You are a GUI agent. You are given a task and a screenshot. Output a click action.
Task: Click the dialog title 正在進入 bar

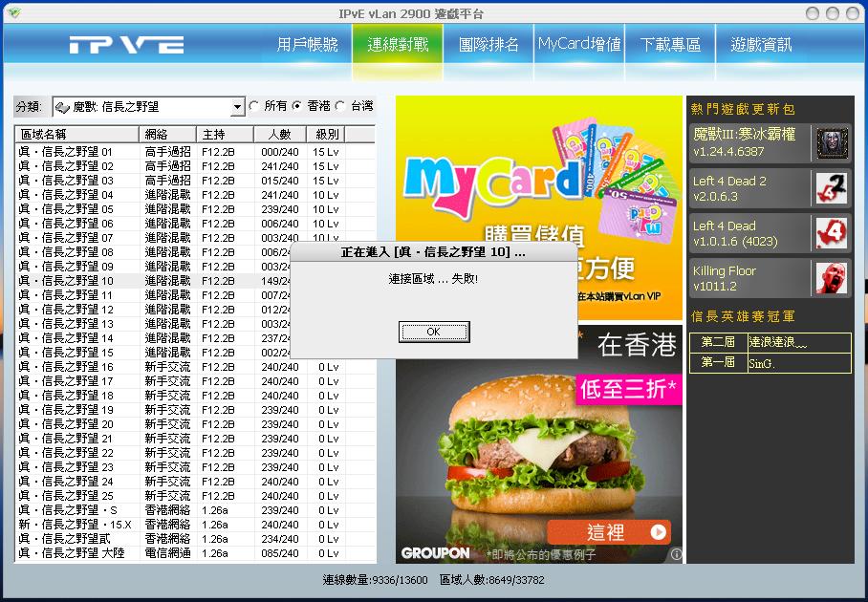tap(433, 253)
